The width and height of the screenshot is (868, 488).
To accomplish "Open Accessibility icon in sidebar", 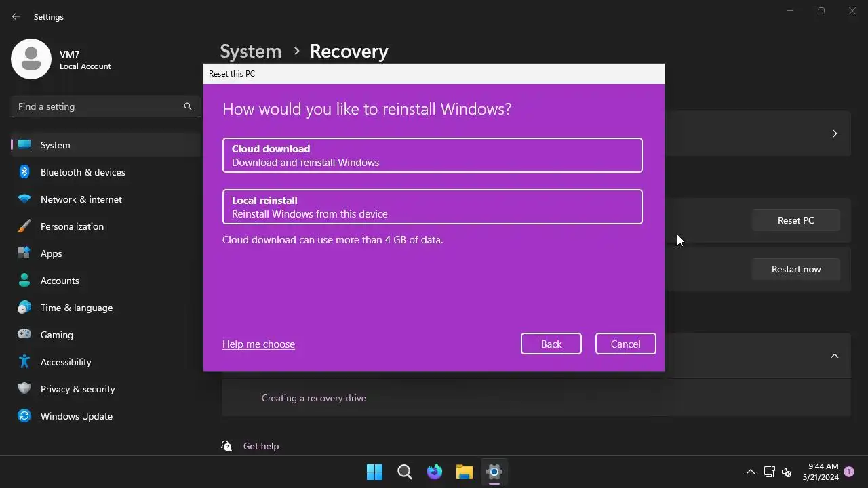I will click(x=24, y=361).
